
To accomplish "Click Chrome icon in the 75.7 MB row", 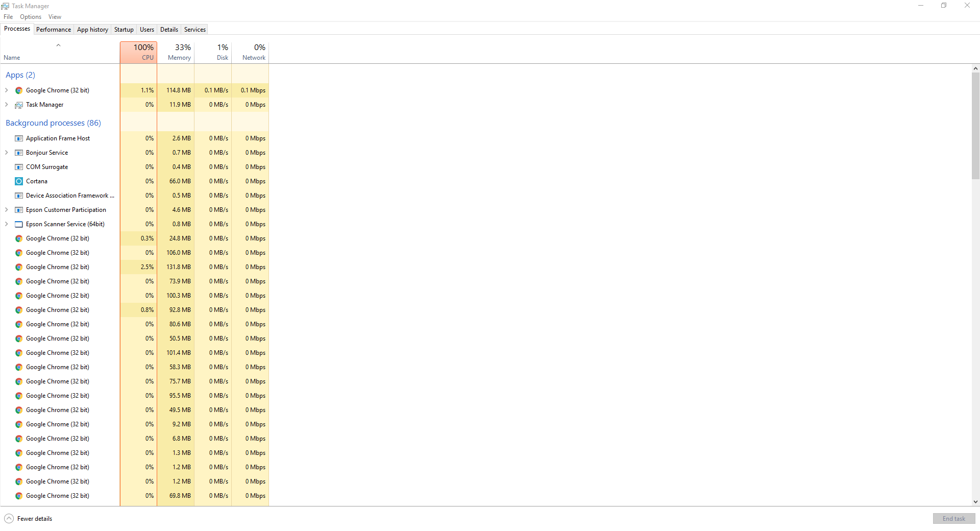I will [x=19, y=381].
